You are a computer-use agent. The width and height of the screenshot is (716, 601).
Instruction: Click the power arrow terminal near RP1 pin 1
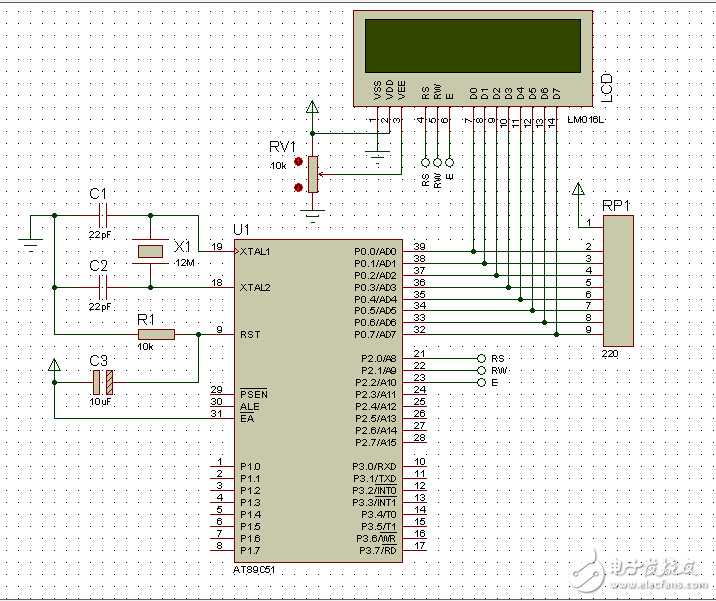(579, 189)
